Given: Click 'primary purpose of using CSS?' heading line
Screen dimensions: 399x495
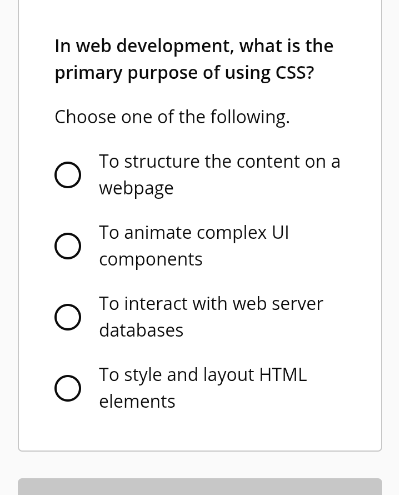Looking at the screenshot, I should click(184, 73).
